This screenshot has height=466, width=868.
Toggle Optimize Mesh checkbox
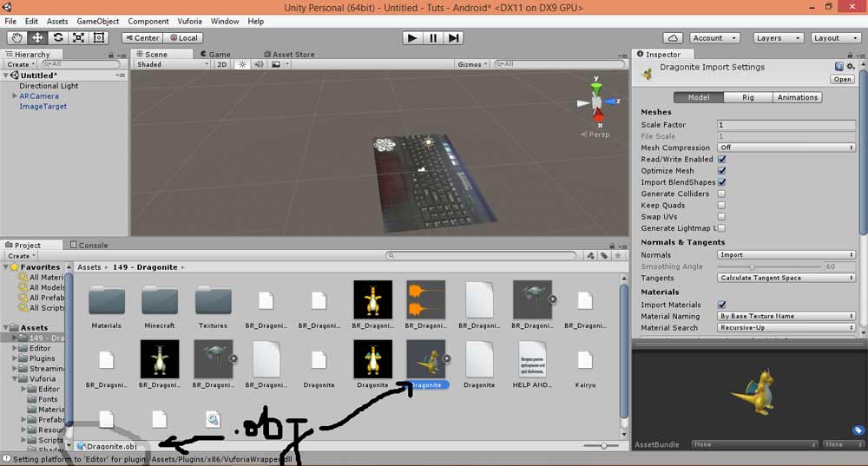722,171
